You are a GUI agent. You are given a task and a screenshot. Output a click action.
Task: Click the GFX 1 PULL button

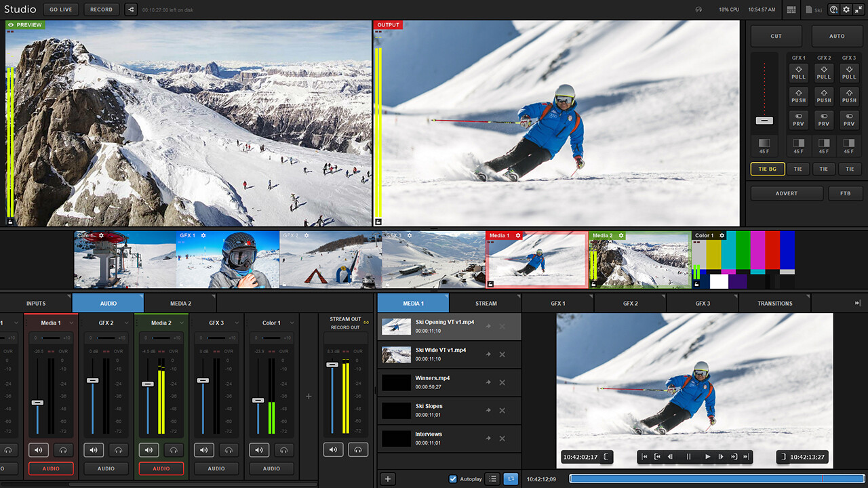(x=798, y=73)
